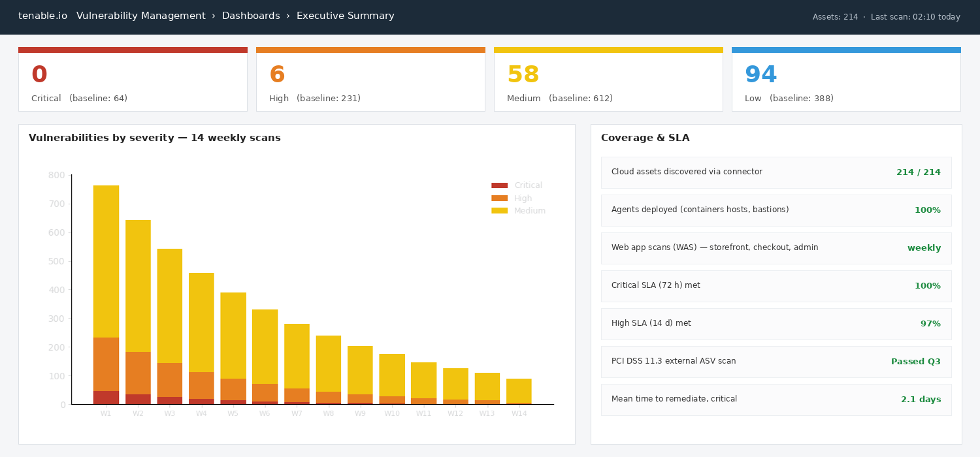Select the W4 bar in the chart
The width and height of the screenshot is (980, 457).
coord(201,338)
